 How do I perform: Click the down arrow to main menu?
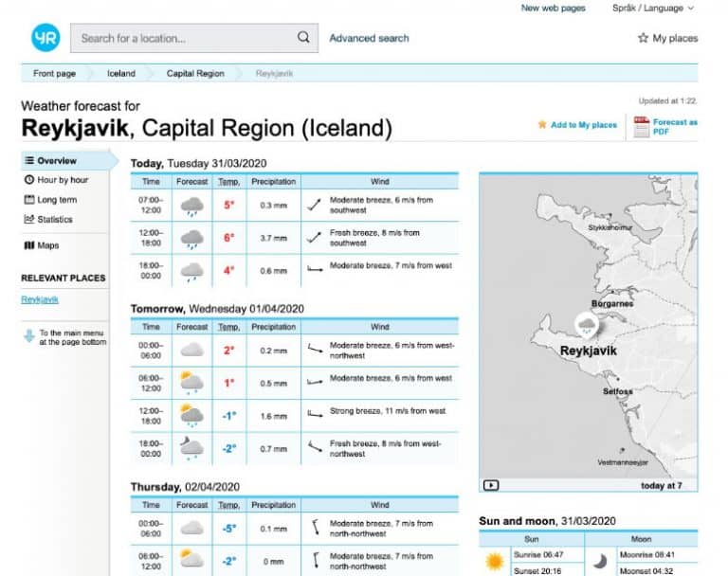coord(28,335)
